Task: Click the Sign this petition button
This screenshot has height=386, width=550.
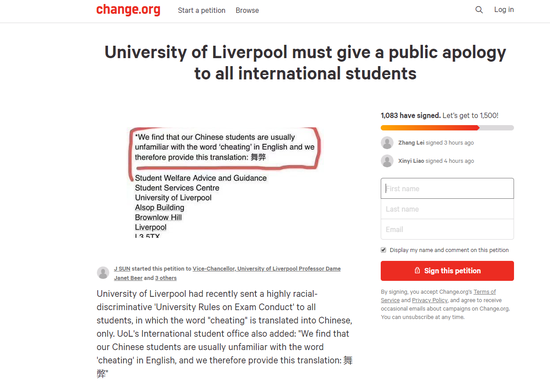Action: pyautogui.click(x=447, y=271)
